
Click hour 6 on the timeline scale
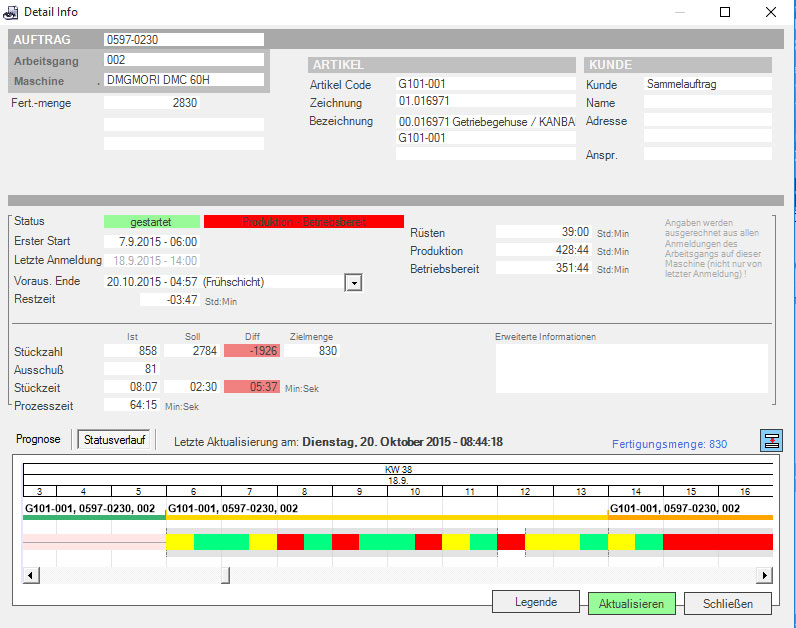(193, 491)
